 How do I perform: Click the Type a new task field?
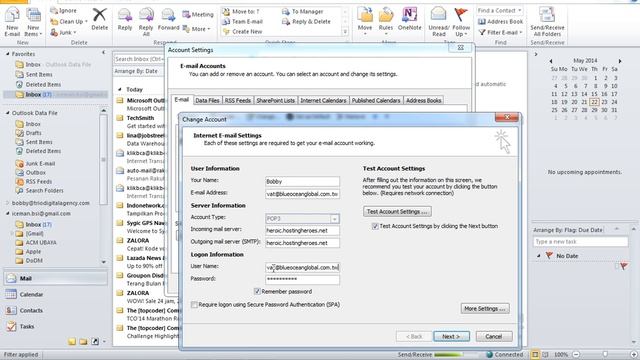580,242
